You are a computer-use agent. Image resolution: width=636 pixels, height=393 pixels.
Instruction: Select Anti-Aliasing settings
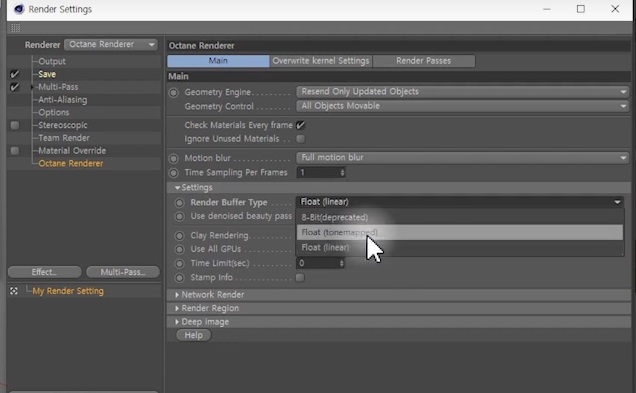pos(63,100)
